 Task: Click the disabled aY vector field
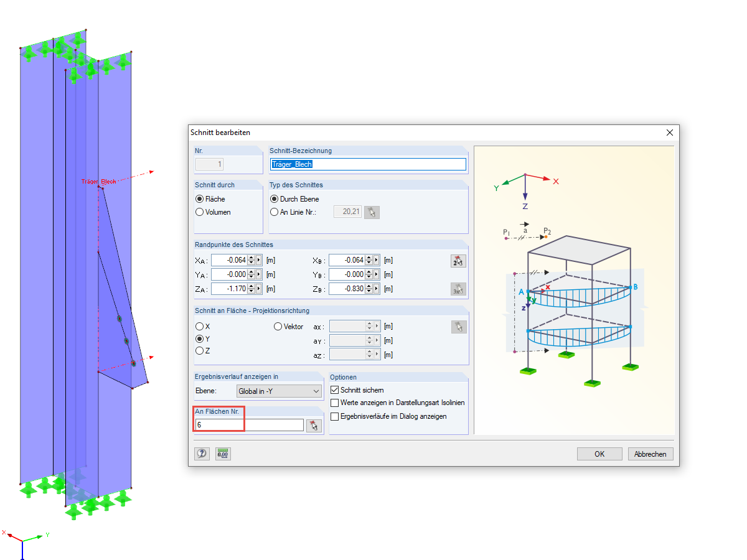(x=347, y=340)
